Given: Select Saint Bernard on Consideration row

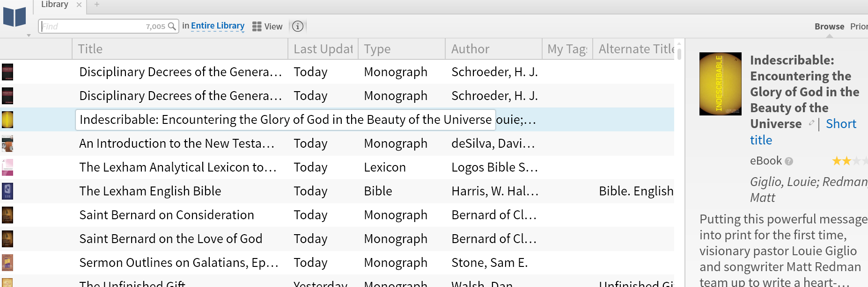Looking at the screenshot, I should pyautogui.click(x=167, y=215).
